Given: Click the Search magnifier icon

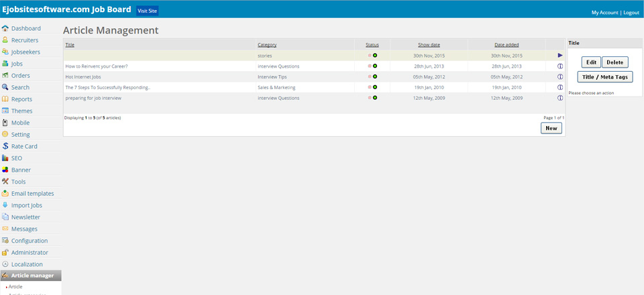Looking at the screenshot, I should 5,87.
